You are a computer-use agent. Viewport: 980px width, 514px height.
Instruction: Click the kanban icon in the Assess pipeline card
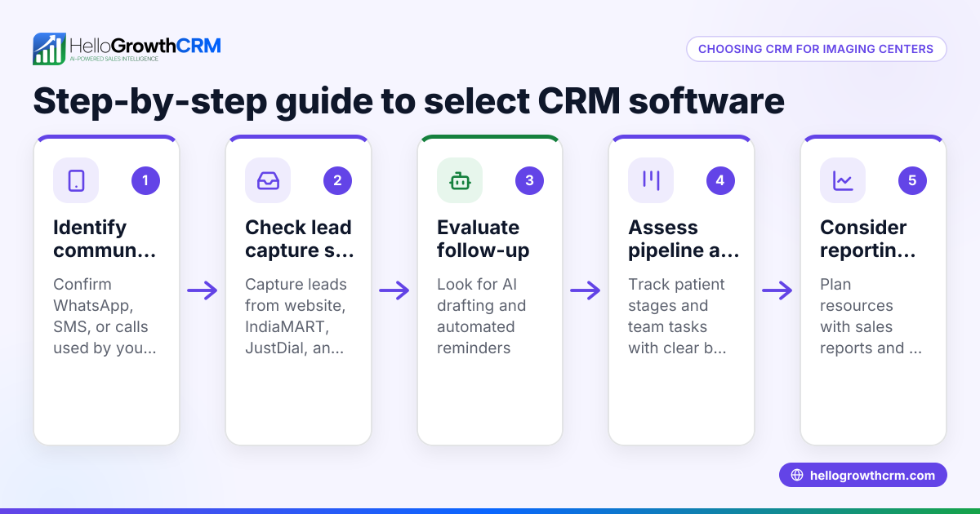(x=651, y=180)
